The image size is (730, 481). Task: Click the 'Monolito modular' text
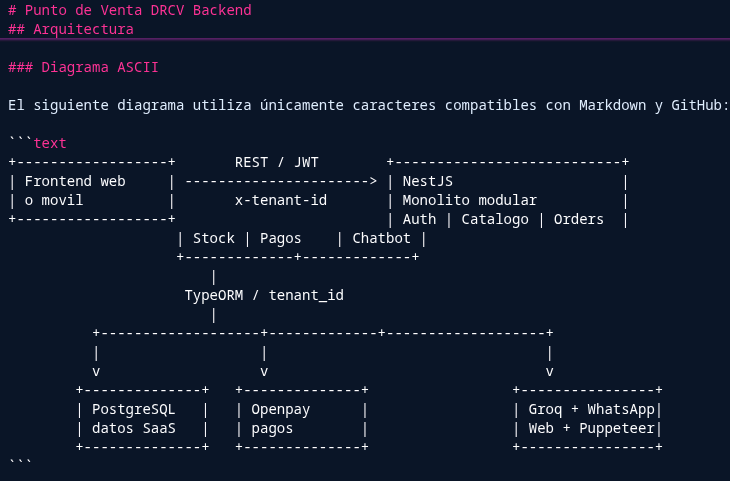click(x=469, y=200)
